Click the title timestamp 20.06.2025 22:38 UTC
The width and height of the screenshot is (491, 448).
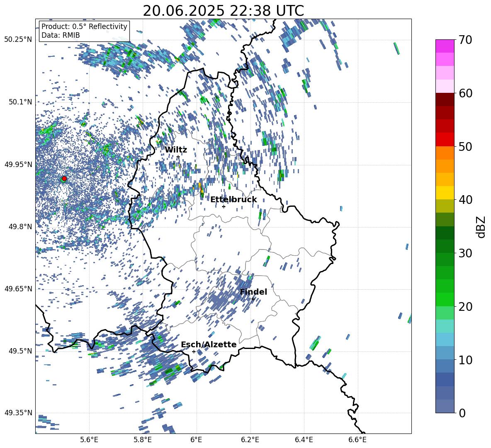(x=223, y=11)
